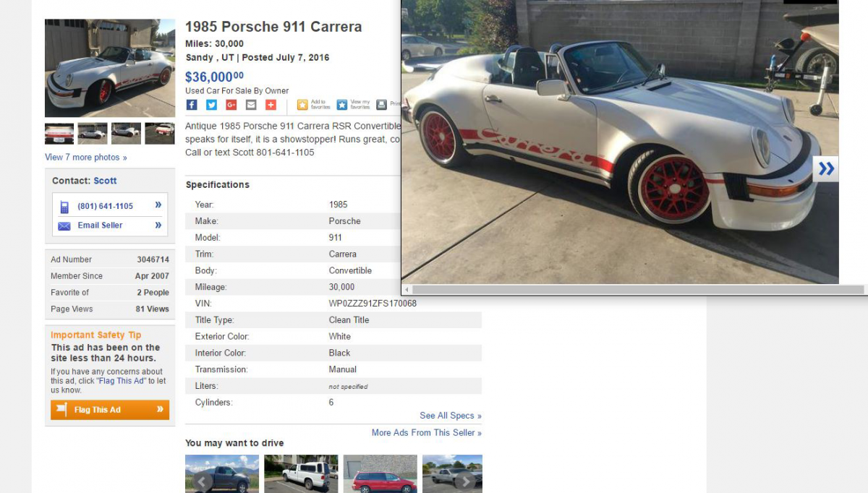Image resolution: width=868 pixels, height=493 pixels.
Task: Select the fourth small photo thumbnail
Action: (x=160, y=134)
